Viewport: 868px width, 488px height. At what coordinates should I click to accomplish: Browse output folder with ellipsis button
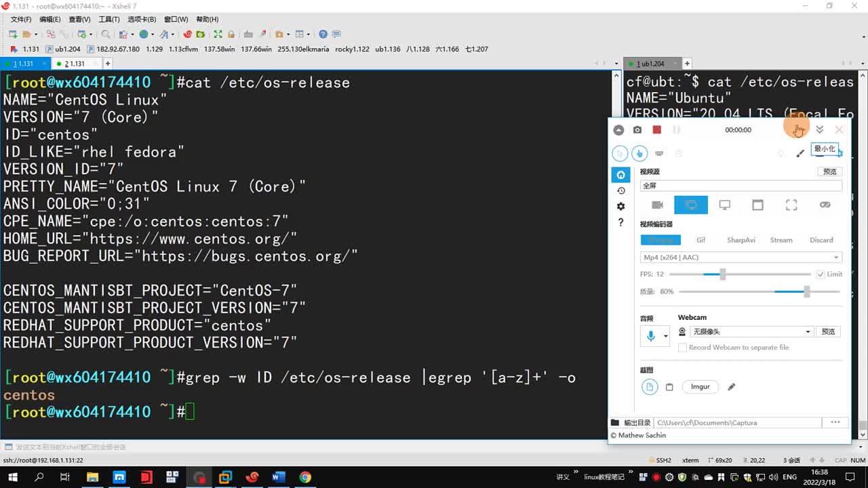835,422
